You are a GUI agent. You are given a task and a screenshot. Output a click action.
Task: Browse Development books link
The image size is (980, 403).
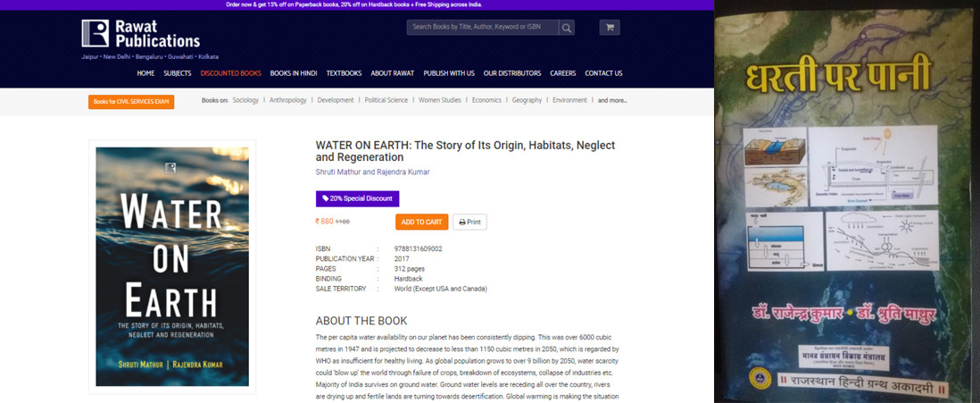tap(336, 100)
